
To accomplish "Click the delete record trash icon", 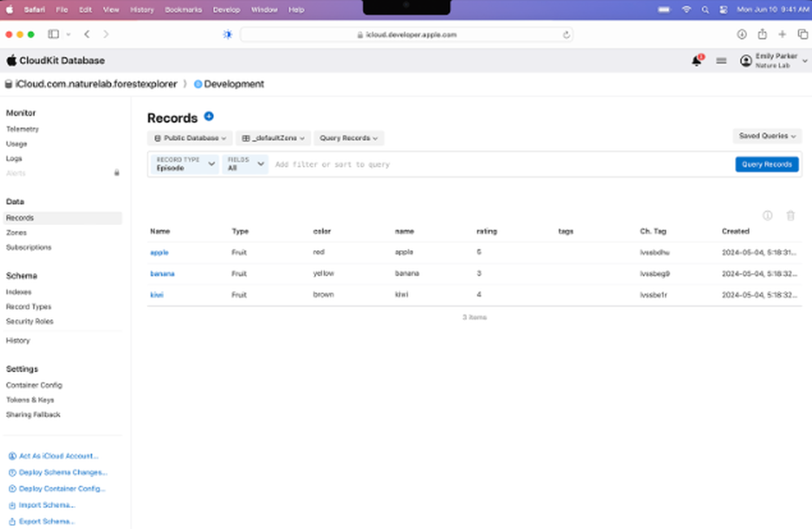I will 790,215.
